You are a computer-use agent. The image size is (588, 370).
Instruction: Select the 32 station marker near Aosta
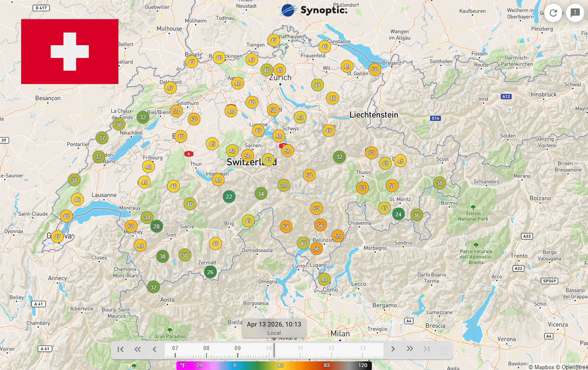[x=154, y=287]
